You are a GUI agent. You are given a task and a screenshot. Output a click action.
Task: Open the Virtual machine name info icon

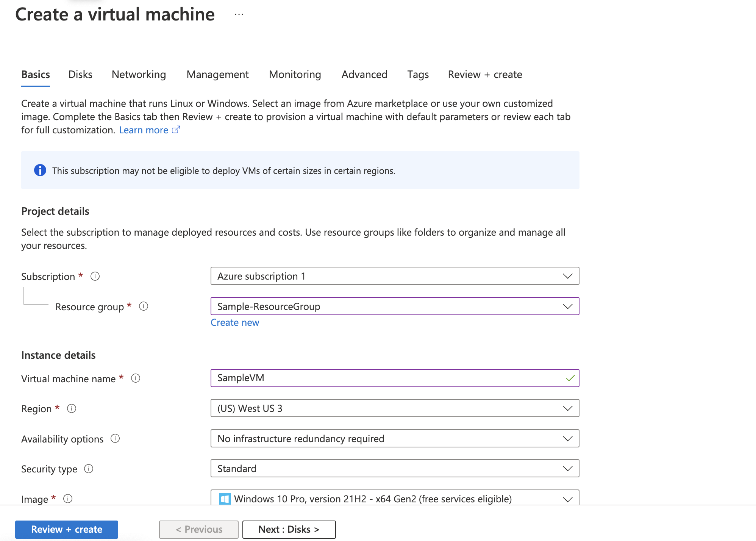(136, 378)
